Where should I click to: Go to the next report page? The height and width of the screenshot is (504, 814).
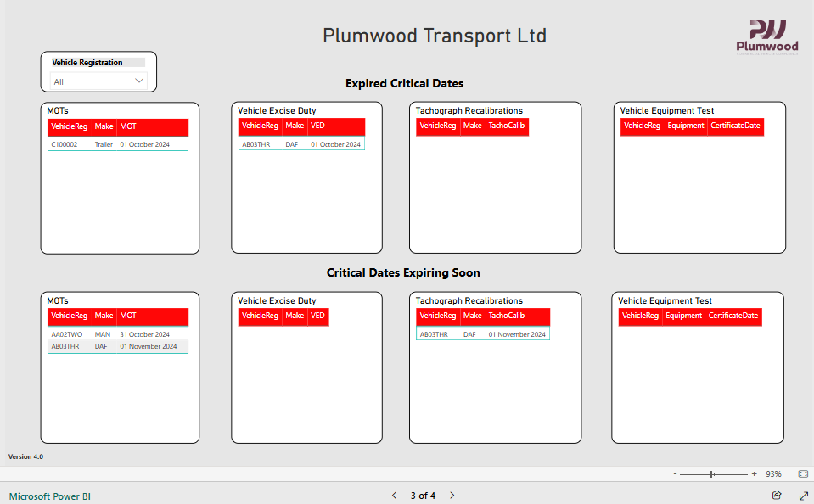click(x=452, y=496)
